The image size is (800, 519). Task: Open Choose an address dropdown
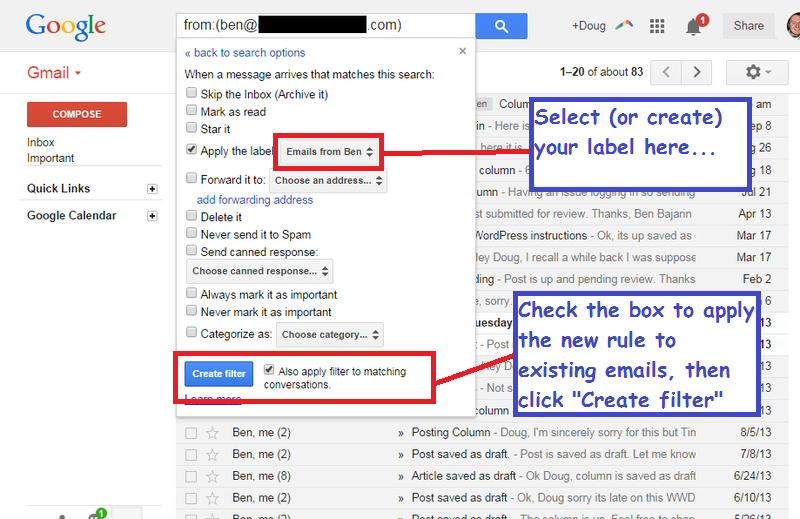point(328,181)
